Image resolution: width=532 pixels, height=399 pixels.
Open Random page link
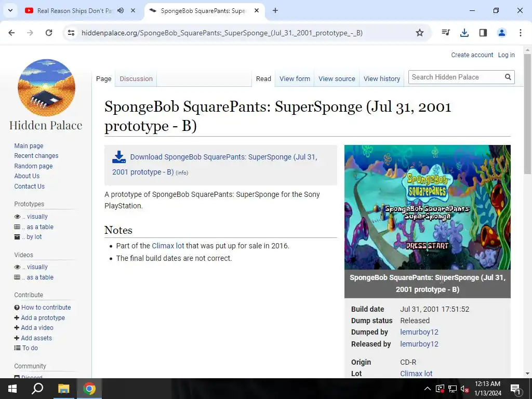coord(33,166)
